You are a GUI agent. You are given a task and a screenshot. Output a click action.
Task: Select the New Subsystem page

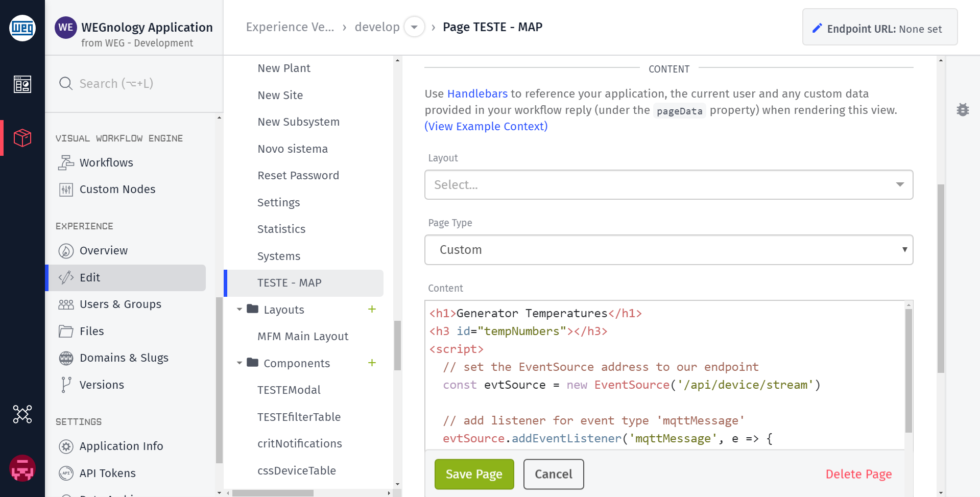point(299,122)
